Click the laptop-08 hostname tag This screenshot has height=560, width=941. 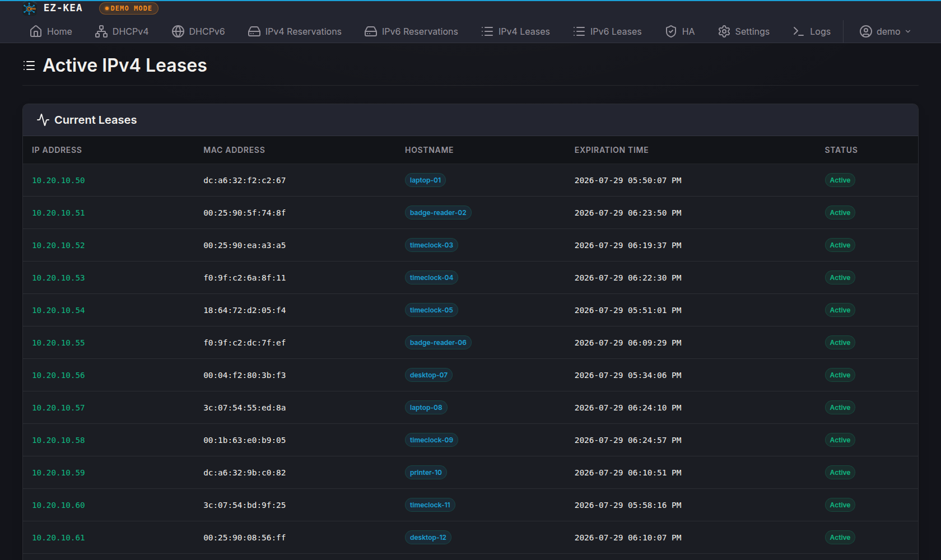(x=426, y=408)
